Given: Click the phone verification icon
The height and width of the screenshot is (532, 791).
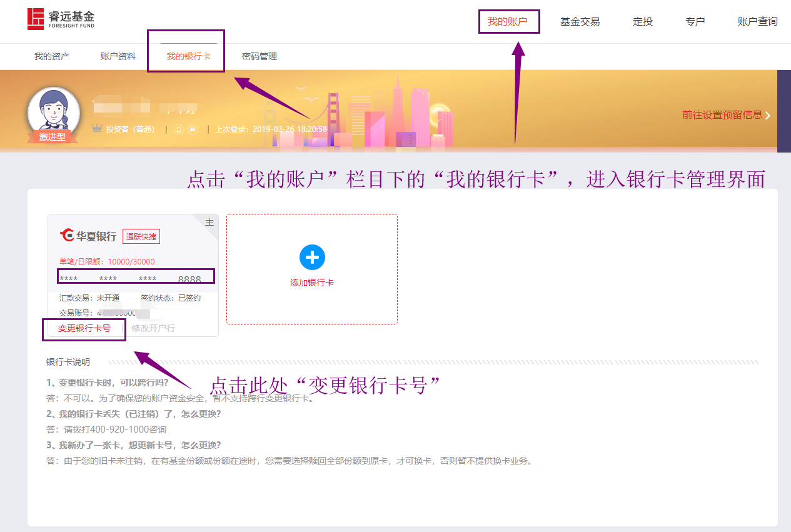Looking at the screenshot, I should click(179, 129).
